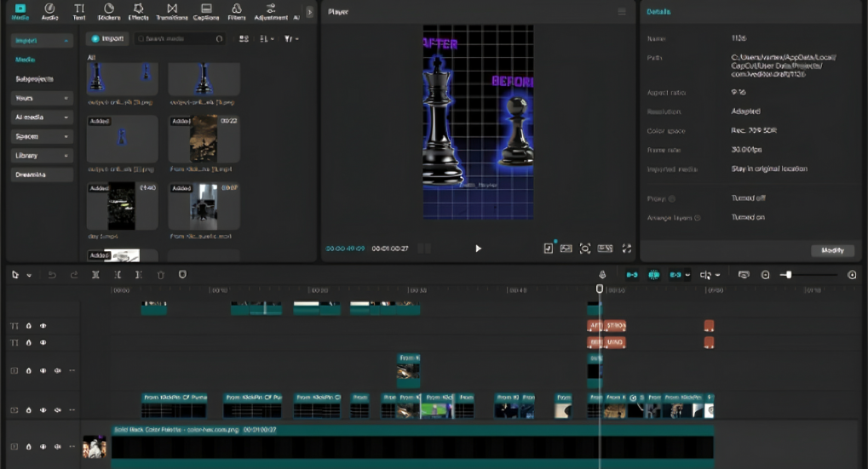Lock the Solid Black Color Palette main track
This screenshot has height=469, width=868.
[x=29, y=447]
